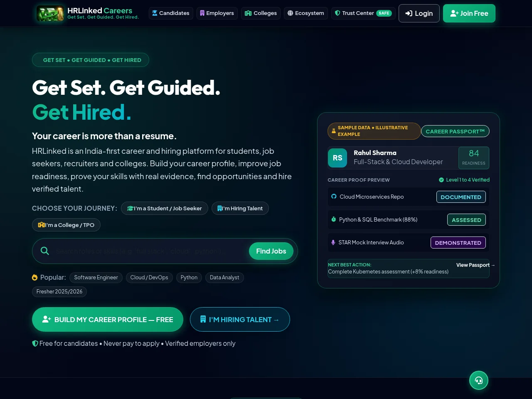
Task: Click "Complete Kubernetes assessment (+8% readiness)" text
Action: click(388, 272)
